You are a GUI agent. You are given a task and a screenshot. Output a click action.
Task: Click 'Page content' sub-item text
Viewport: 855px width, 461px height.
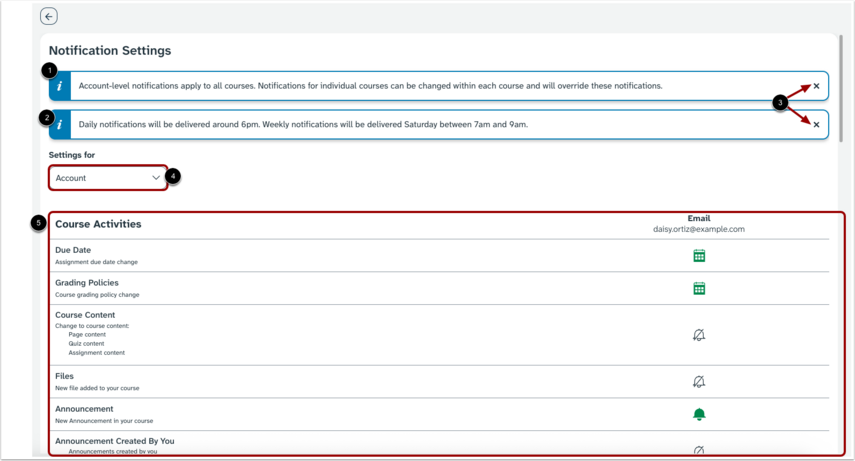pos(87,334)
